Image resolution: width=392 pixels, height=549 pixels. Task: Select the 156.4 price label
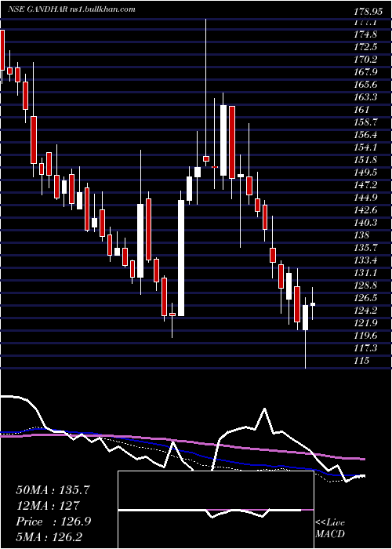pyautogui.click(x=366, y=135)
